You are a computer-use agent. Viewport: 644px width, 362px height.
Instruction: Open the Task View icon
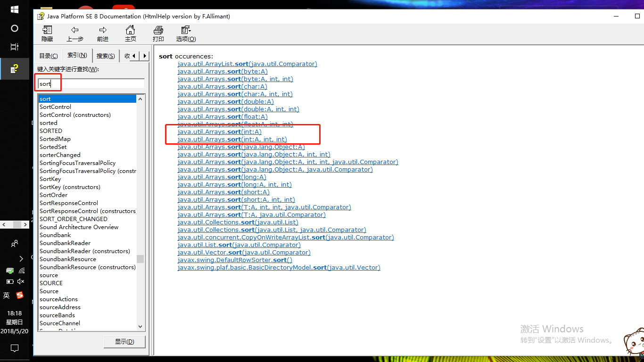pyautogui.click(x=15, y=47)
